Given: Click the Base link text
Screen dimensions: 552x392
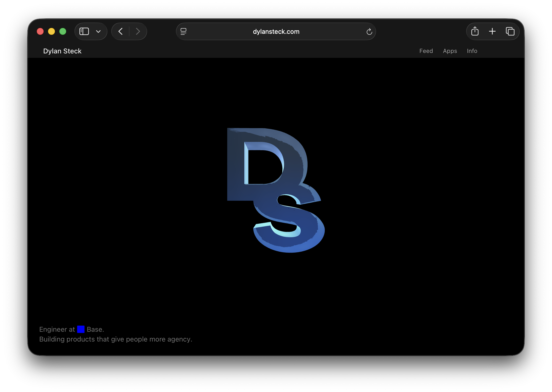Looking at the screenshot, I should (x=95, y=330).
